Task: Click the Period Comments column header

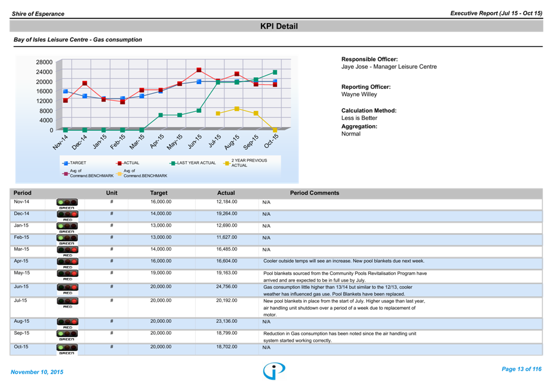Action: coord(314,193)
